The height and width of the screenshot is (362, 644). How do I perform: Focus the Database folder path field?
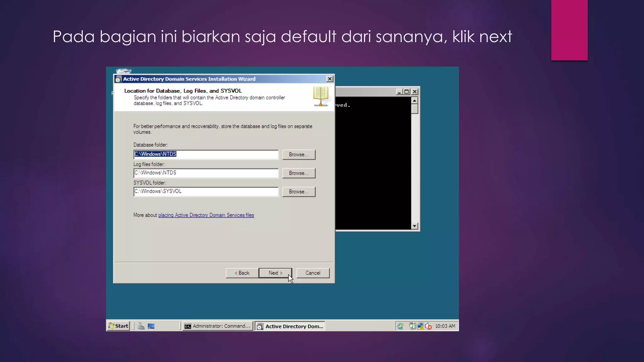tap(206, 154)
